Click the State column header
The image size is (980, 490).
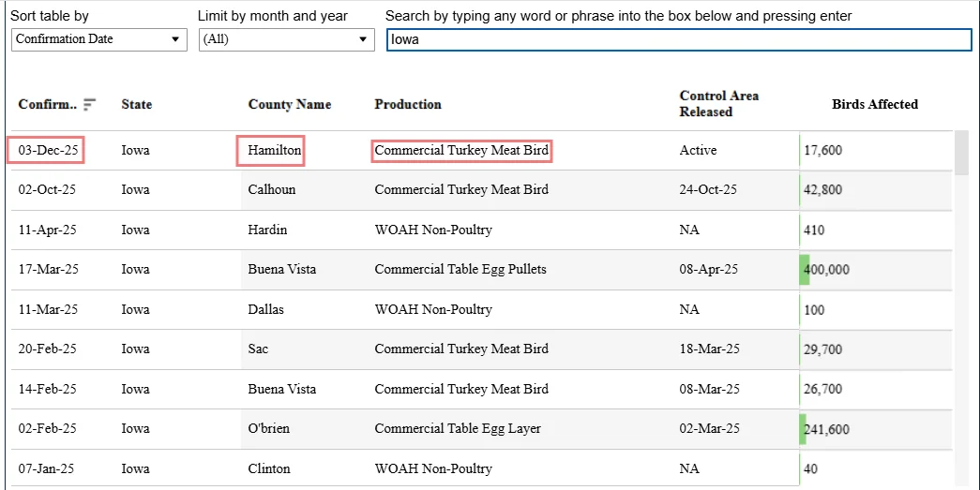click(x=136, y=104)
